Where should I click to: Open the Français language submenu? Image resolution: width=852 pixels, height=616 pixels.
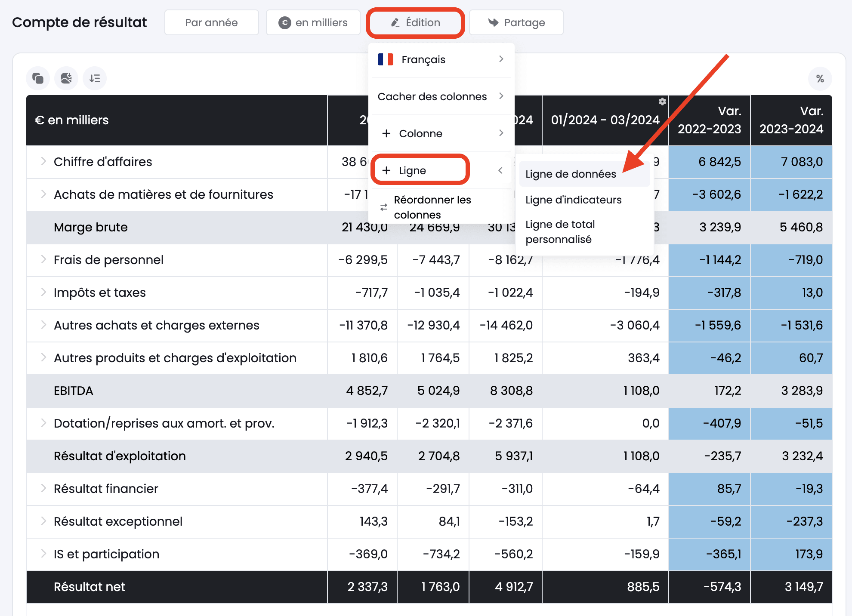coord(441,59)
